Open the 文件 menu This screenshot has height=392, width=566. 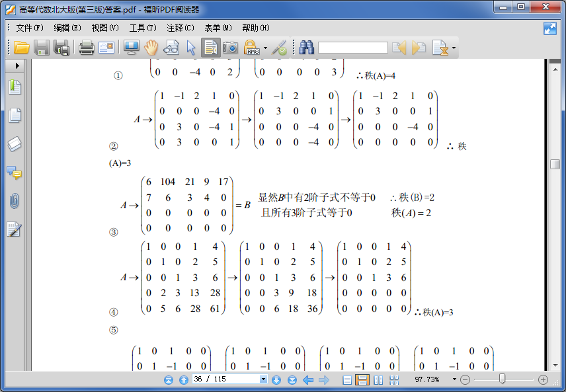pos(30,28)
